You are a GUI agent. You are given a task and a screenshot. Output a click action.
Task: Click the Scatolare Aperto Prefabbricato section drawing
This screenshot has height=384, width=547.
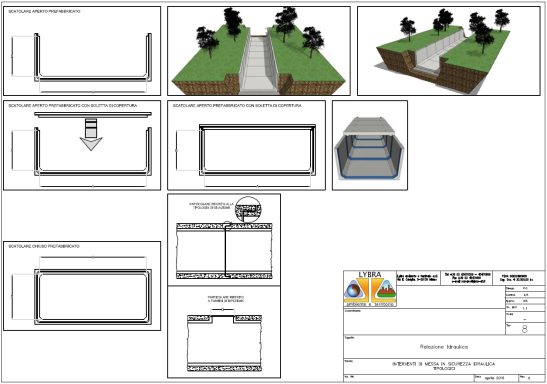coord(82,51)
